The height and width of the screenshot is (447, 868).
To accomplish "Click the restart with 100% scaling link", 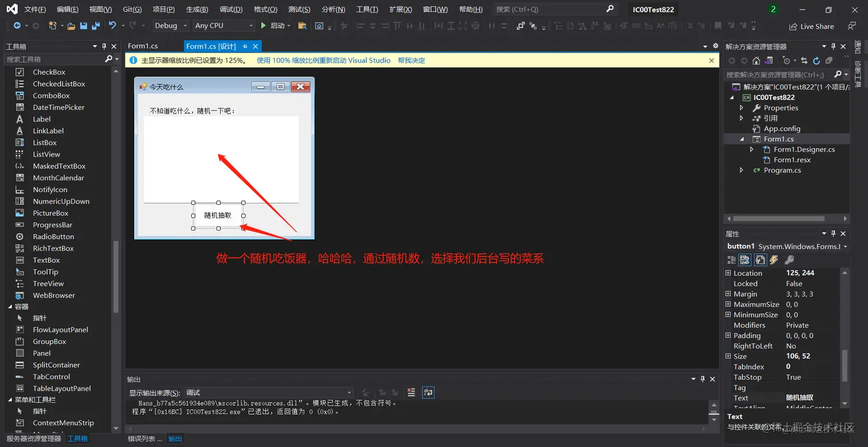I will [x=323, y=60].
